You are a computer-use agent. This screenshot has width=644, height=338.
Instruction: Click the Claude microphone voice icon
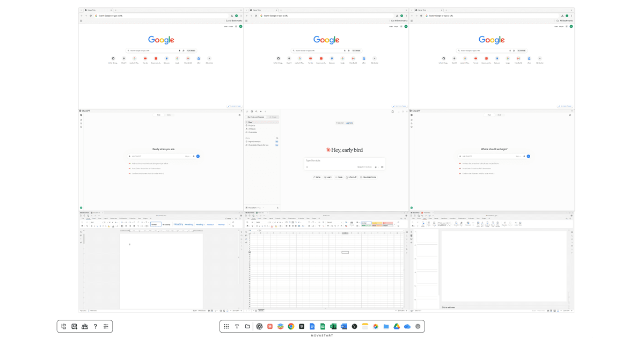(376, 167)
